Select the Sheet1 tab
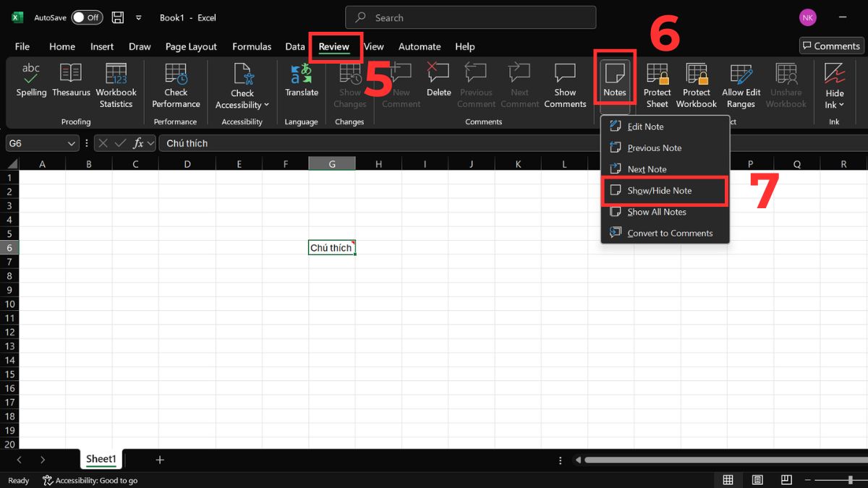 pyautogui.click(x=101, y=458)
